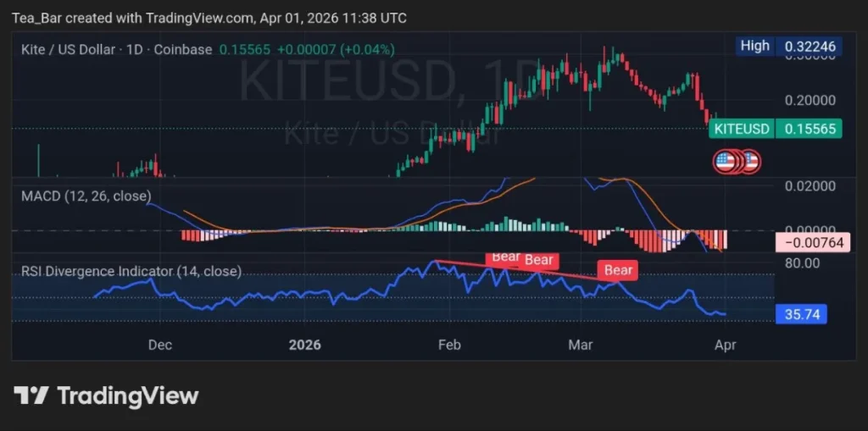
Task: Select the Feb date on time axis
Action: pyautogui.click(x=448, y=345)
